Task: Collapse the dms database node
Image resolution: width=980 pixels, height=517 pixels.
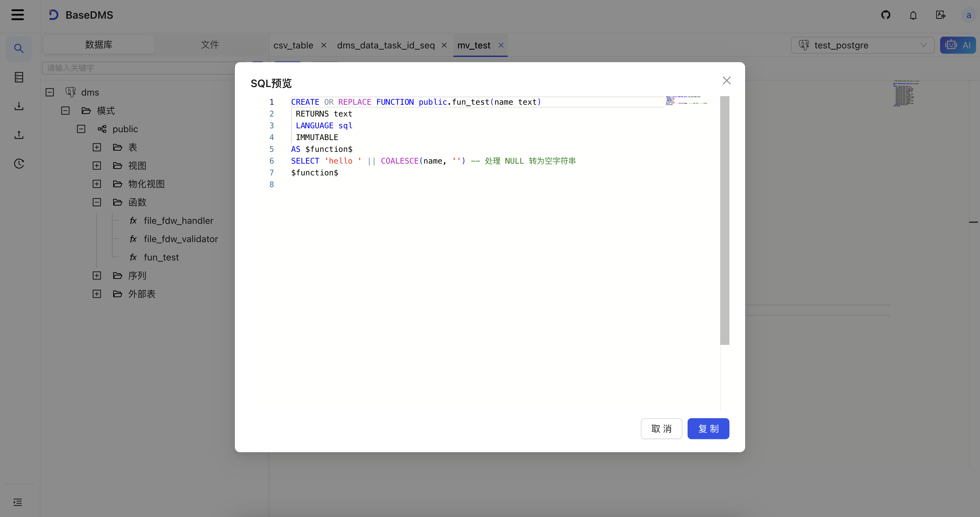Action: (x=50, y=93)
